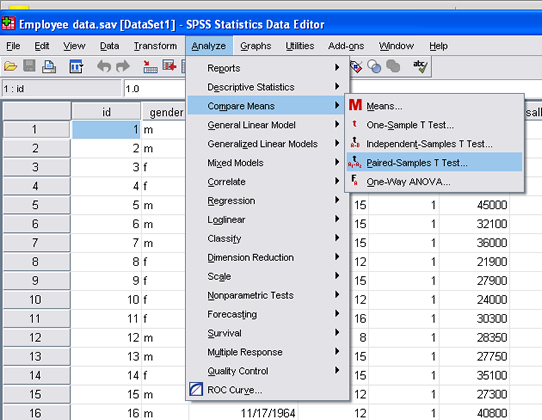The image size is (542, 420).
Task: Click the Use variable sets circles icon
Action: pos(374,66)
